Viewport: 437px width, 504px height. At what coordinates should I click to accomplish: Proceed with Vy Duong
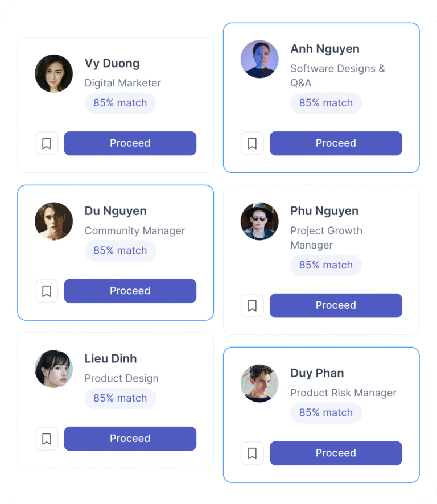130,143
